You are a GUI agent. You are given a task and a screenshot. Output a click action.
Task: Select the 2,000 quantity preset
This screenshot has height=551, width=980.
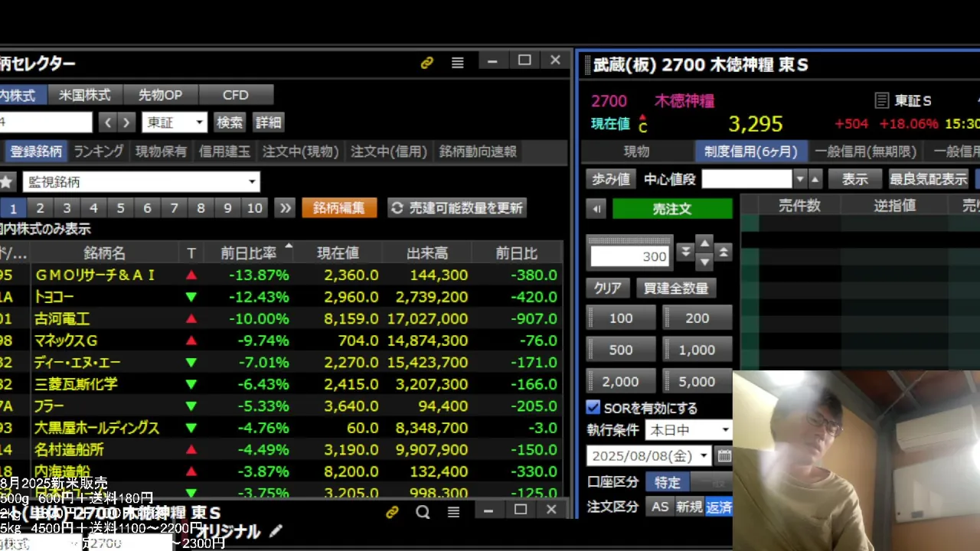pos(621,381)
